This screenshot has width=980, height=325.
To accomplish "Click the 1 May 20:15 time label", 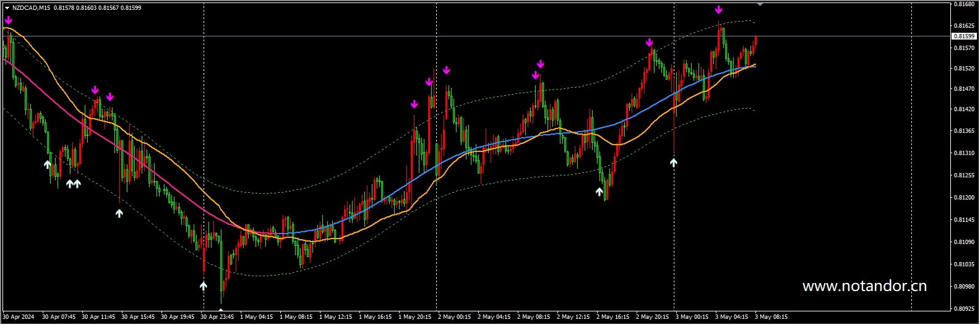I will click(x=415, y=317).
